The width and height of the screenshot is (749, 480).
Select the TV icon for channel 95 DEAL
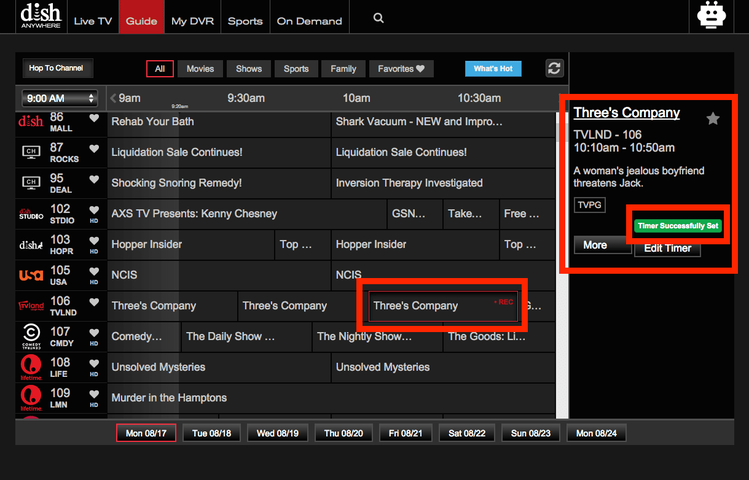coord(31,183)
